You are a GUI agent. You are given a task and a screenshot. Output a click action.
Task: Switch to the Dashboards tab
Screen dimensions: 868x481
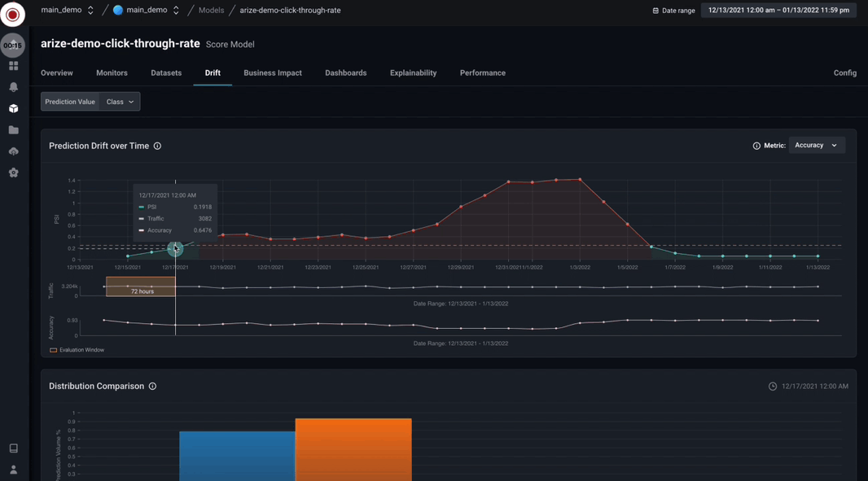(346, 73)
